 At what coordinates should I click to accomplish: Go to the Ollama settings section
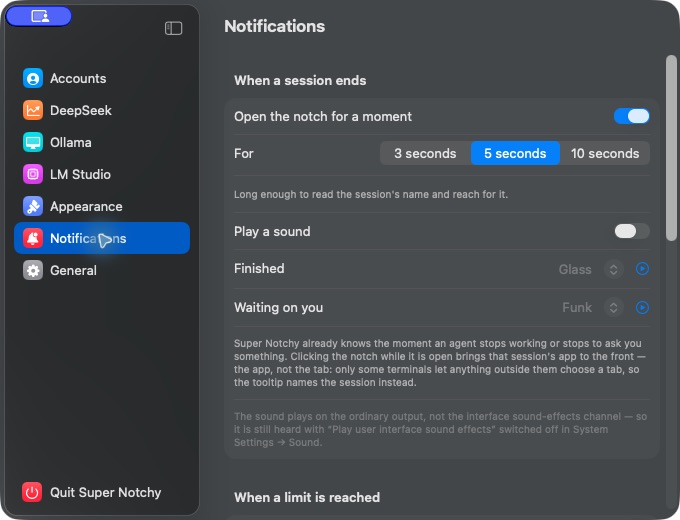point(102,142)
